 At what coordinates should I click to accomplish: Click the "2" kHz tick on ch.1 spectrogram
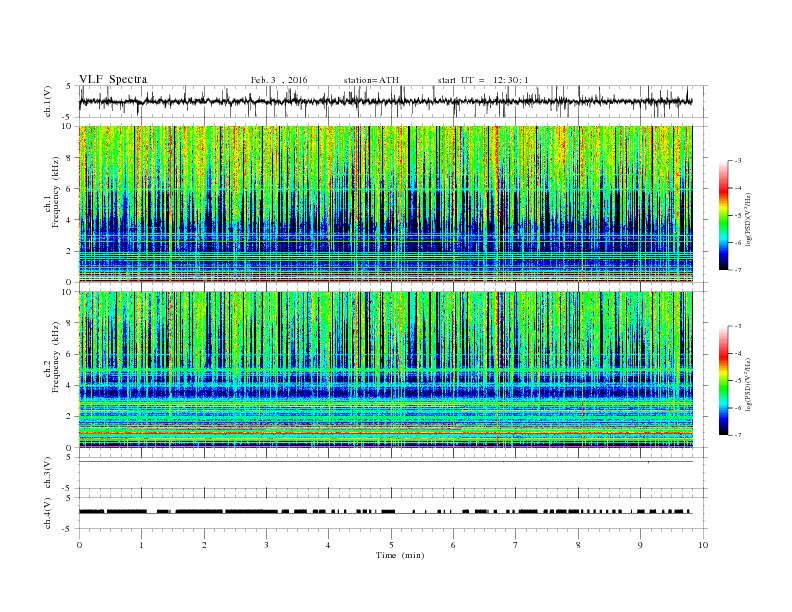click(x=70, y=251)
